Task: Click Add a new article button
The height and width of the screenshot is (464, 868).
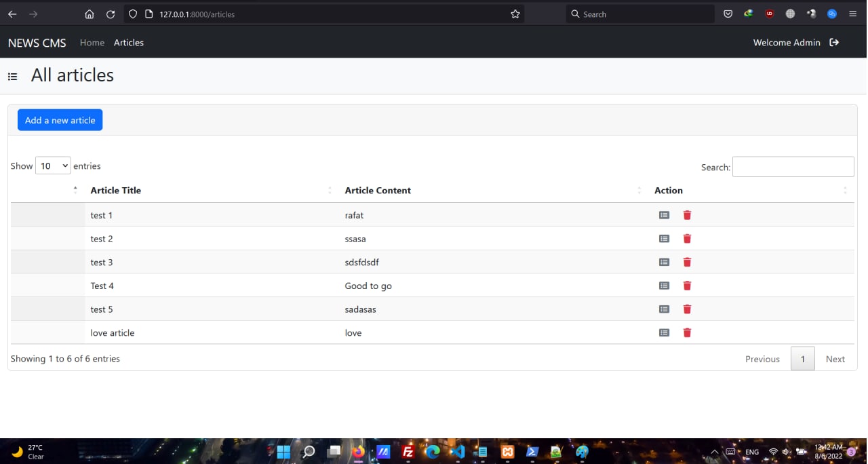Action: pos(60,120)
